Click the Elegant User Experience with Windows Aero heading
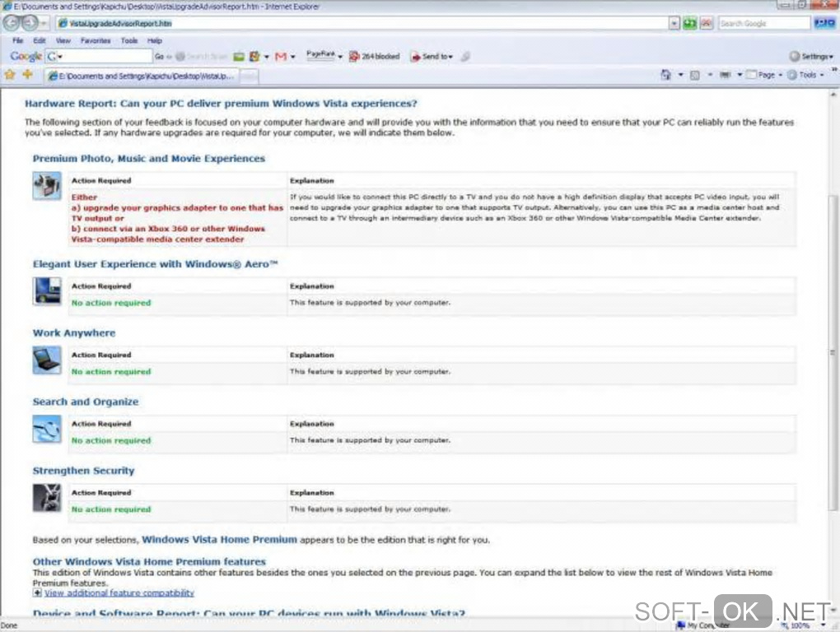The image size is (840, 632). (x=156, y=264)
